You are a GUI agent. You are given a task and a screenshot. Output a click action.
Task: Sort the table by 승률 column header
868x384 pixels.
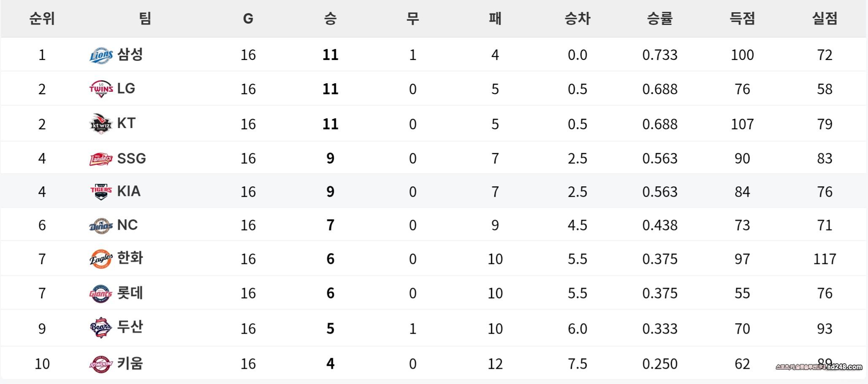[660, 19]
